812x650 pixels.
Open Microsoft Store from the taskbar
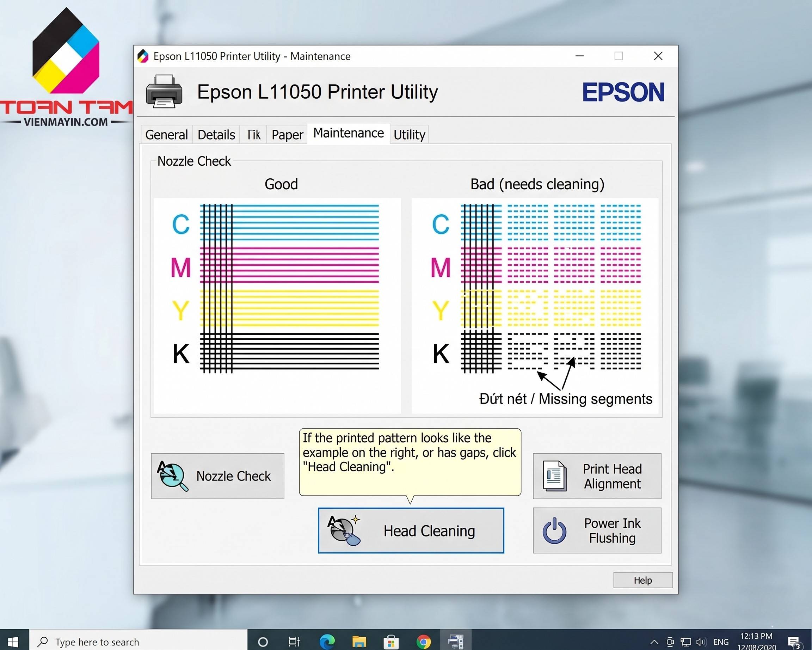click(392, 641)
